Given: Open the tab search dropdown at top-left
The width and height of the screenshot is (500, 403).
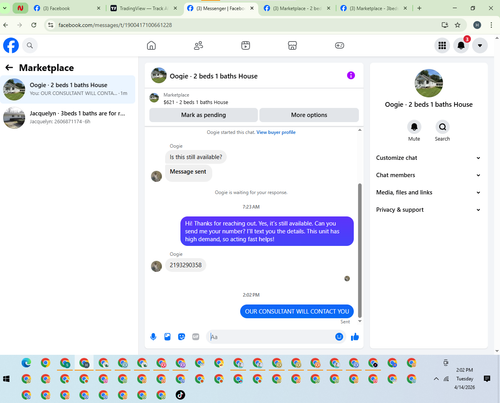Looking at the screenshot, I should 5,8.
